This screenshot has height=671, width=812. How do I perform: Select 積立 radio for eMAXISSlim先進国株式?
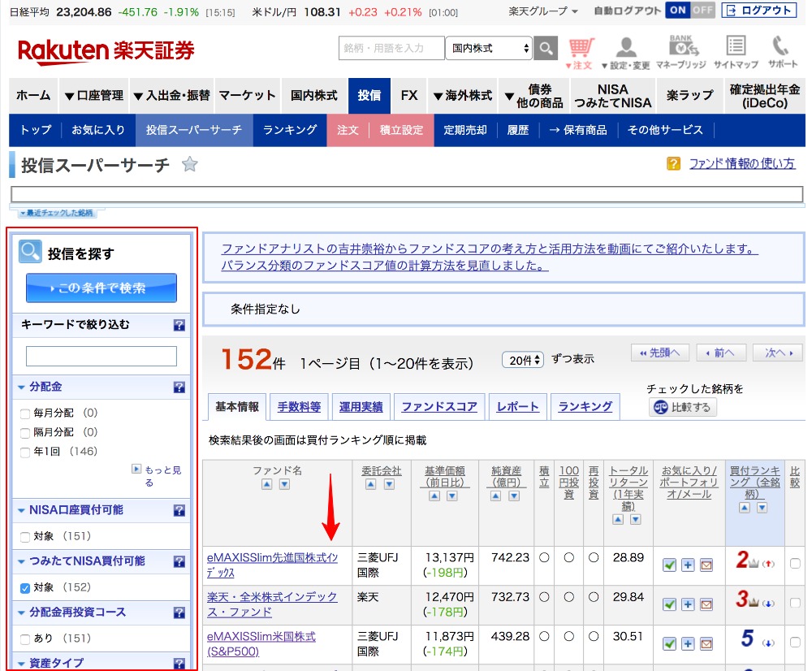(x=544, y=558)
